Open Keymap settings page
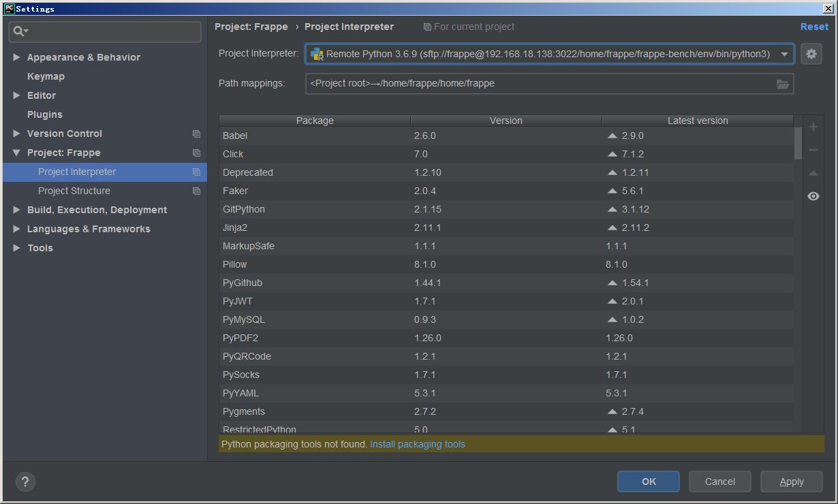 [46, 76]
